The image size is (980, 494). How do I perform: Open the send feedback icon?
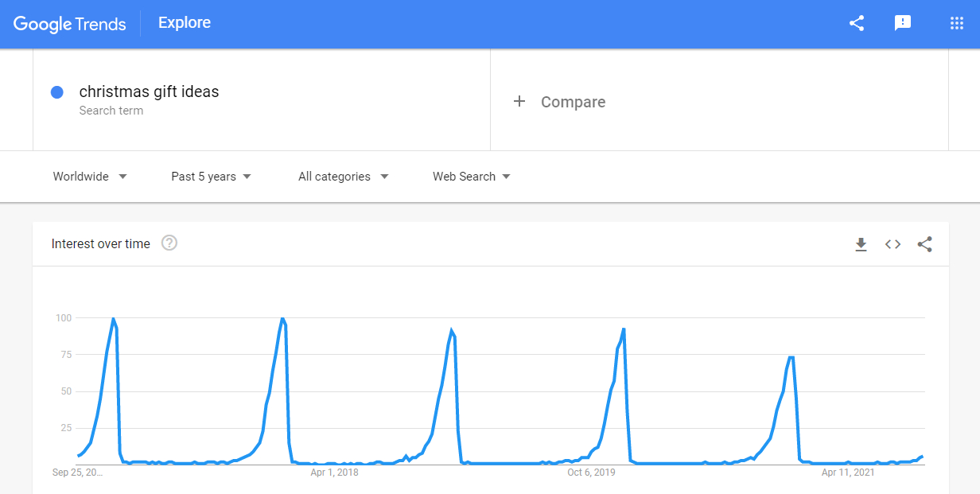(x=903, y=23)
